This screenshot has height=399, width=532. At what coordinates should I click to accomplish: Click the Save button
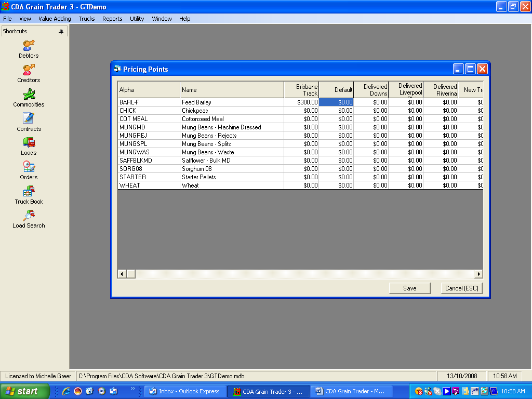[409, 288]
